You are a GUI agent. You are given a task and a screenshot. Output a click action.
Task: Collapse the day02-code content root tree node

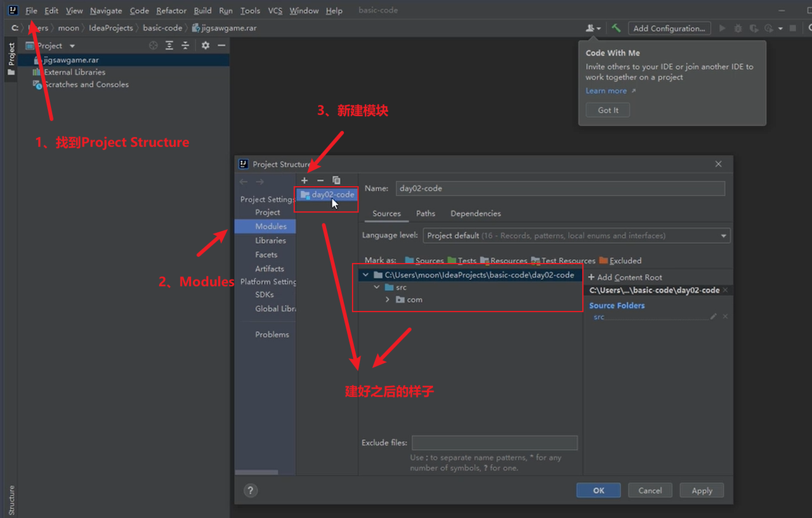point(365,275)
